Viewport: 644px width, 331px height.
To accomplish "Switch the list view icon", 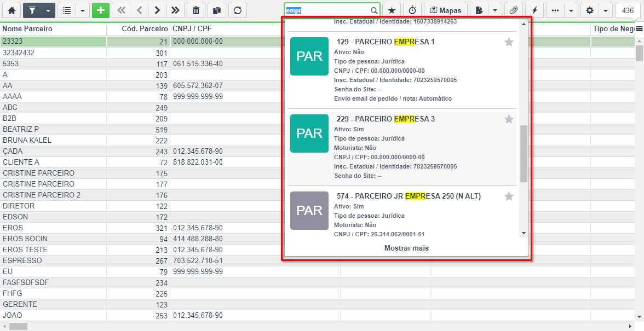I will click(x=67, y=10).
